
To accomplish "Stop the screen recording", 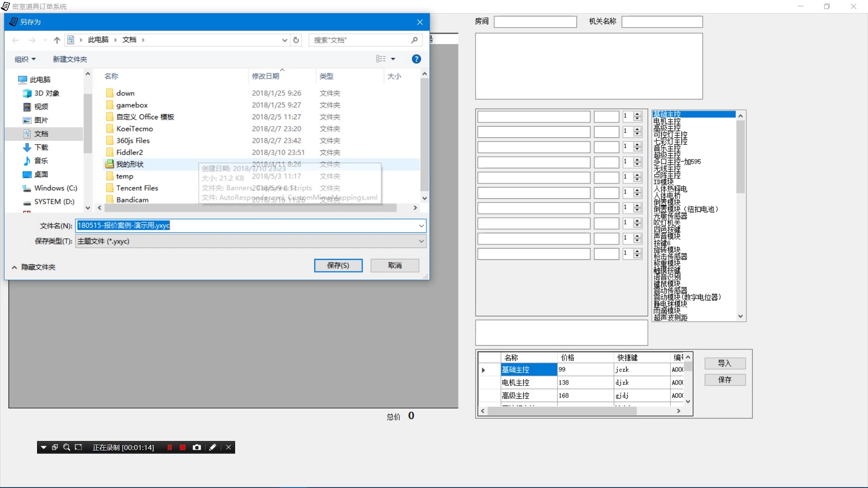I will pyautogui.click(x=183, y=447).
